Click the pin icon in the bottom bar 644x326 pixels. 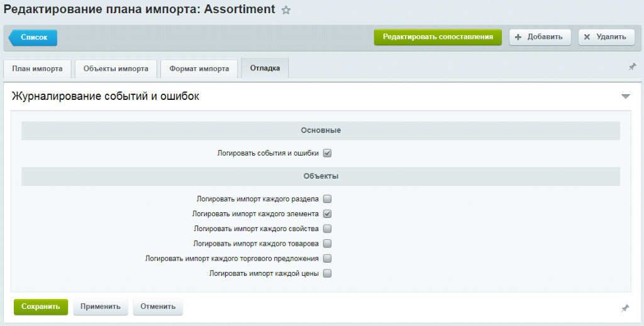pyautogui.click(x=625, y=308)
